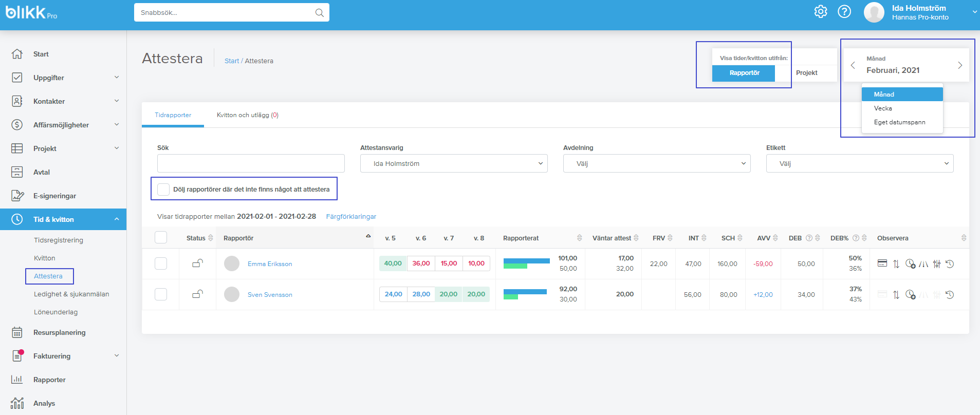Go to the next month arrow

960,65
